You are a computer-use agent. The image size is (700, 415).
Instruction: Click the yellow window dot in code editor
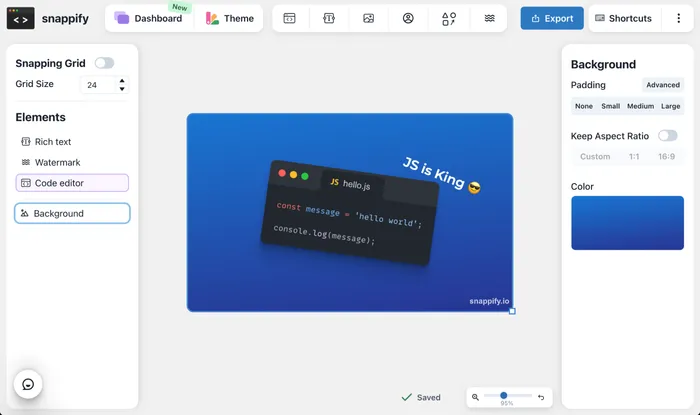[x=293, y=174]
